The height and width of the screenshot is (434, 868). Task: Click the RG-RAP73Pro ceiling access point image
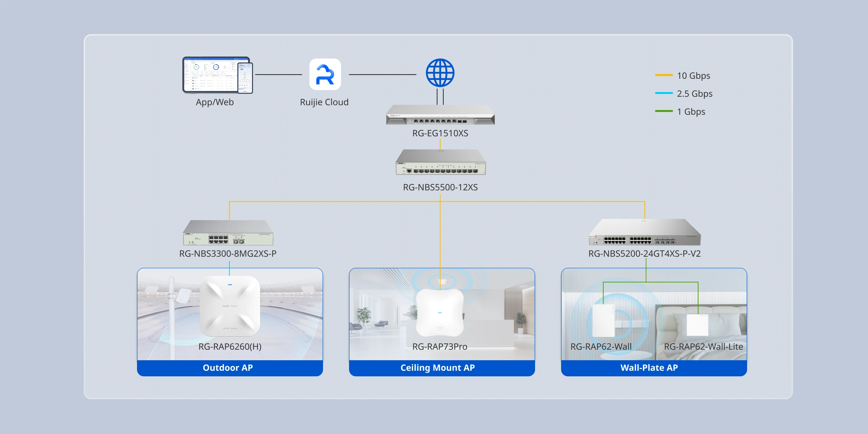[440, 313]
